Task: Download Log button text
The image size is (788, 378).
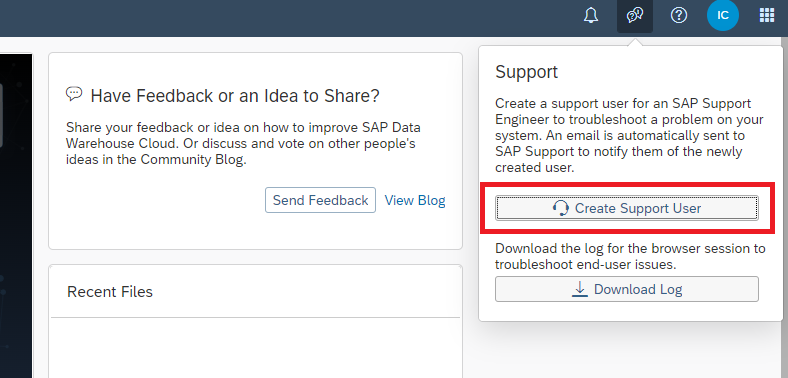Action: tap(638, 290)
